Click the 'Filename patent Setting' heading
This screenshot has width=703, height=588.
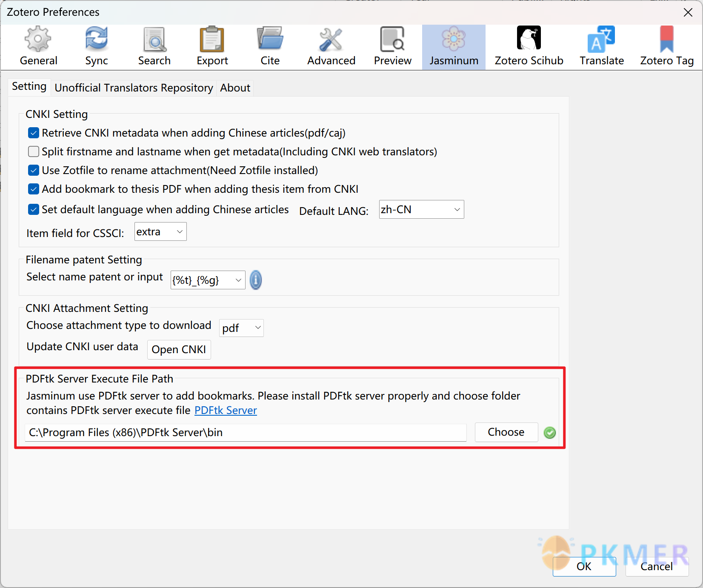pos(84,260)
